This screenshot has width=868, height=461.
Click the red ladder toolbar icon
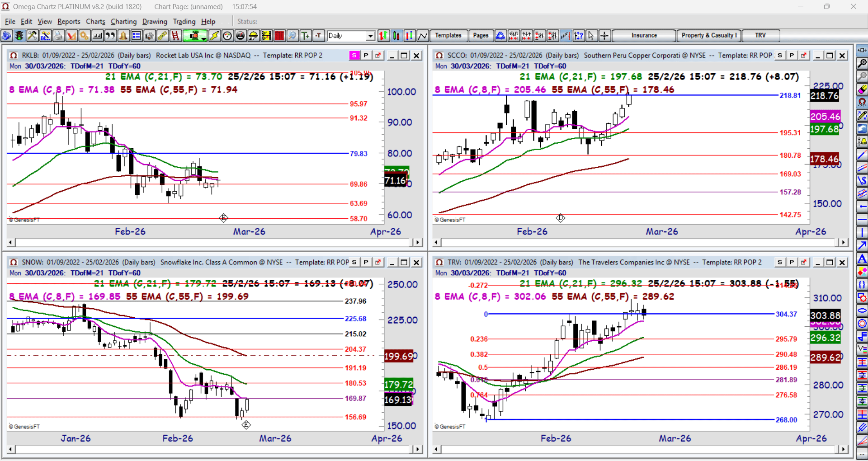click(x=175, y=36)
